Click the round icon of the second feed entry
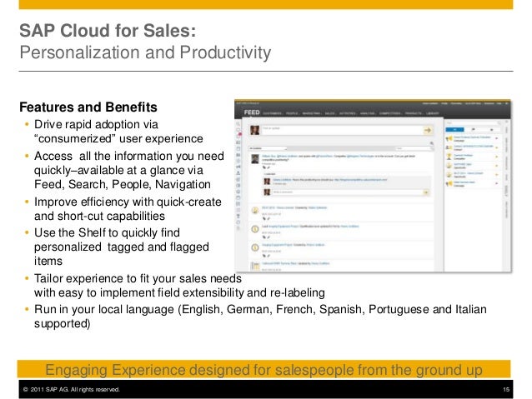 click(255, 211)
